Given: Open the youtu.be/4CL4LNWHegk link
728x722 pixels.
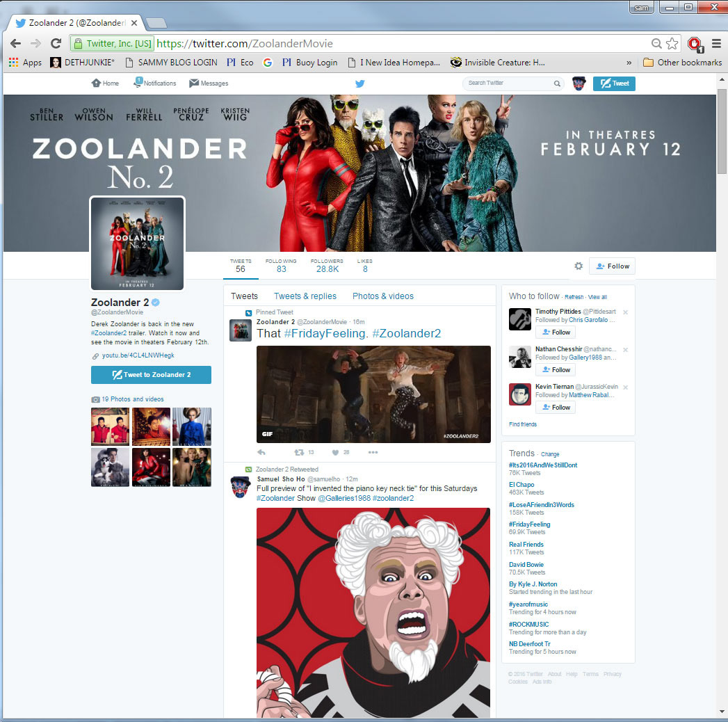Looking at the screenshot, I should pos(138,355).
